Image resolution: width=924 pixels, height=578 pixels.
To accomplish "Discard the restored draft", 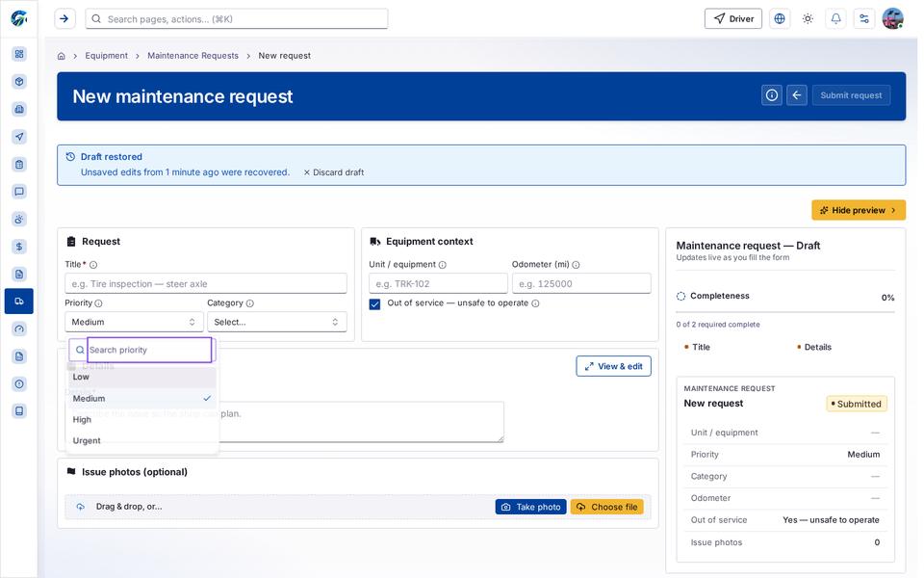I will pyautogui.click(x=334, y=172).
